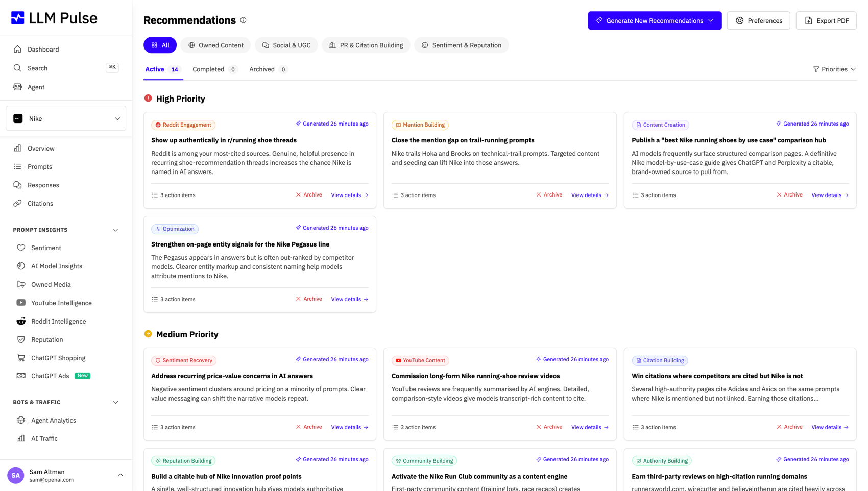Open "Activate the Nike Run Club community" card
The height and width of the screenshot is (491, 868).
[x=479, y=477]
